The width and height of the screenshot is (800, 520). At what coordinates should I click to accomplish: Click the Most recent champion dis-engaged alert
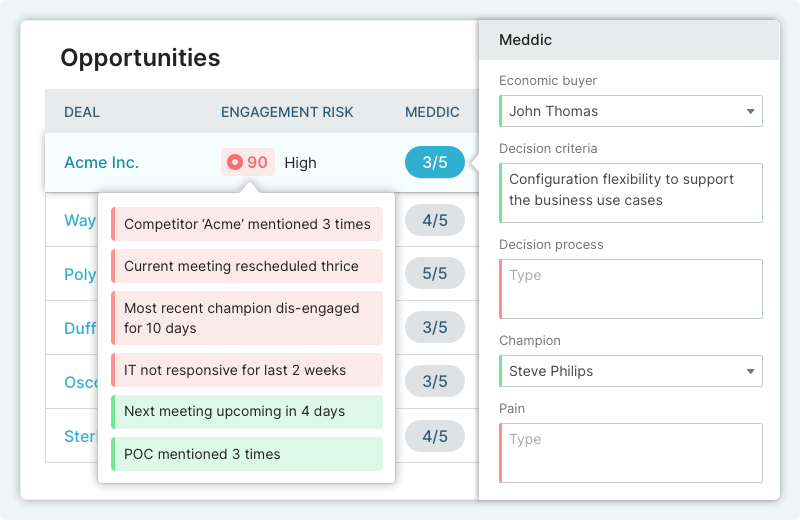[247, 318]
